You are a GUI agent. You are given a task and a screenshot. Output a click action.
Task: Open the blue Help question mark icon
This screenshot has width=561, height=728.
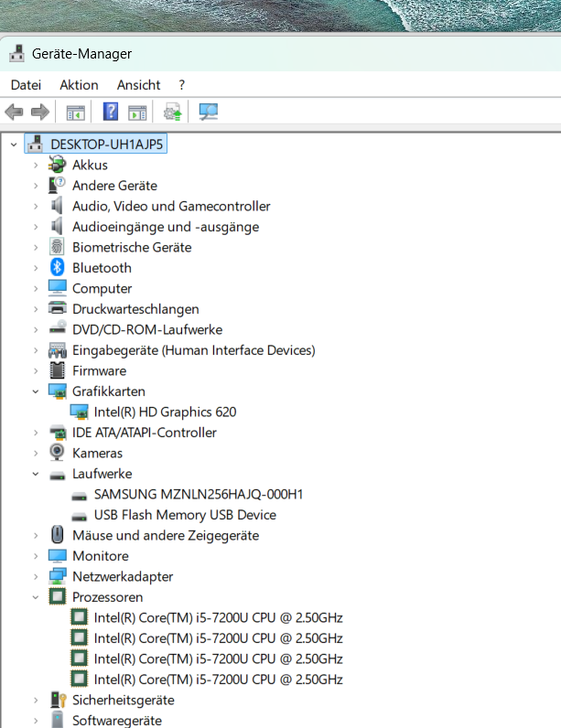tap(111, 112)
